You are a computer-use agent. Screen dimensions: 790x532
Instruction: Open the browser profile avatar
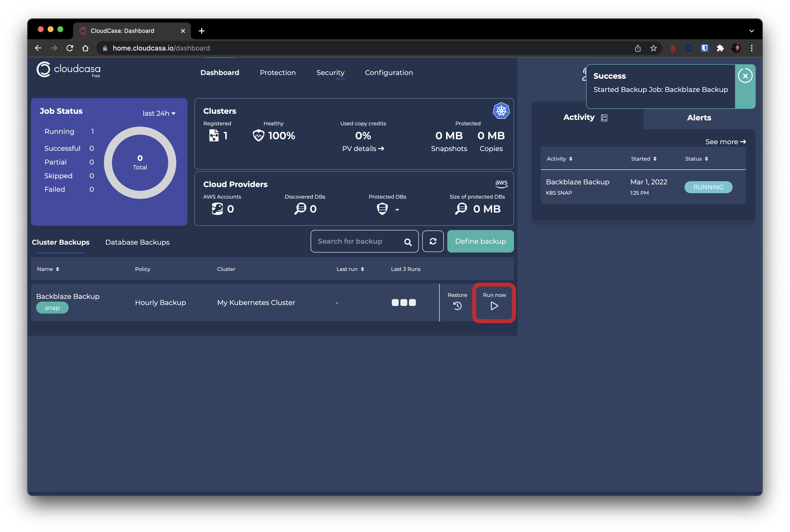pyautogui.click(x=736, y=48)
